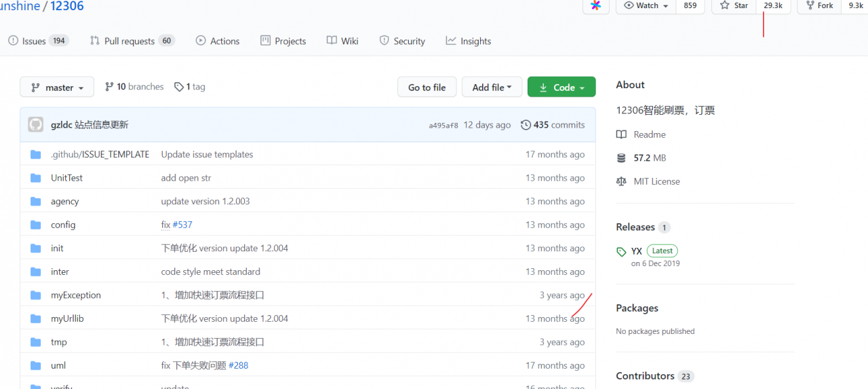Click the gzldc avatar image
The height and width of the screenshot is (389, 868).
point(35,125)
